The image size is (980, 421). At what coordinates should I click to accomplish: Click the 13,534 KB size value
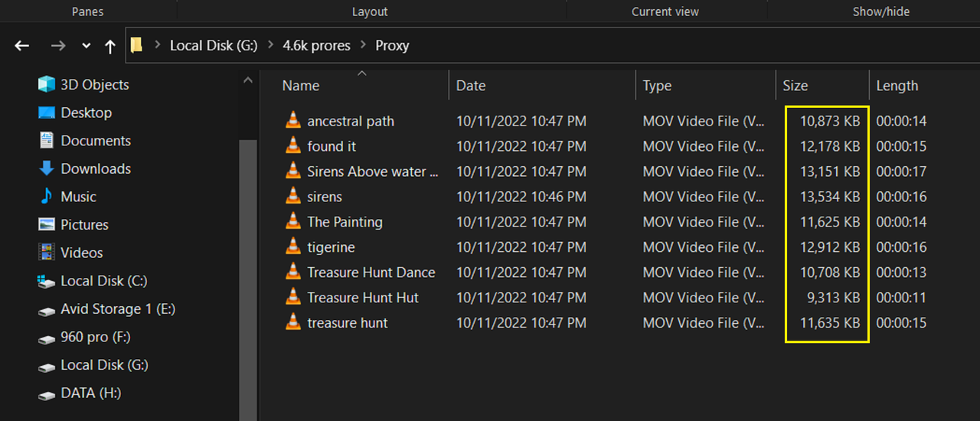[830, 197]
